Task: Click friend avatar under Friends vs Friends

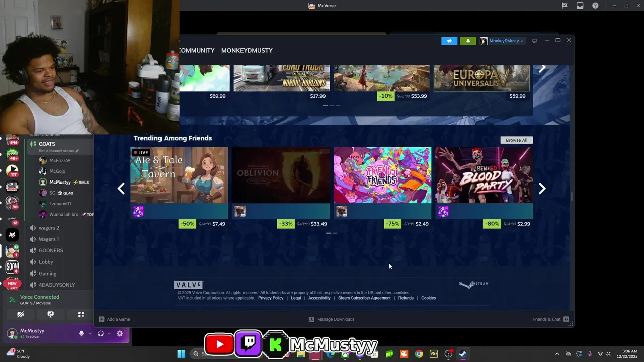Action: pos(342,212)
